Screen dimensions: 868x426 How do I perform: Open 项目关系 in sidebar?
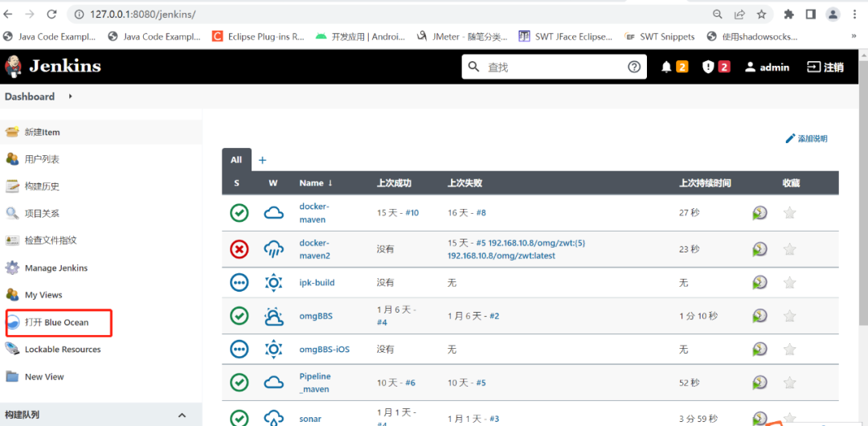42,214
